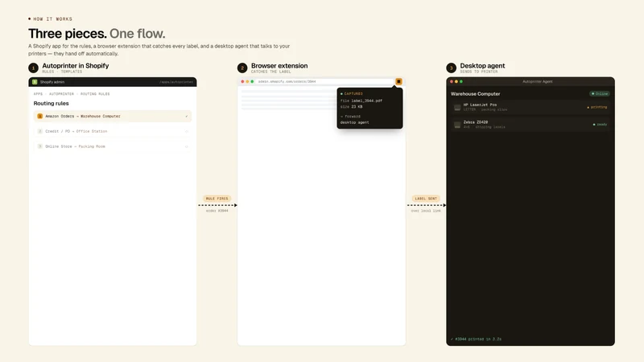Click desktop agent text in popup

pyautogui.click(x=354, y=122)
